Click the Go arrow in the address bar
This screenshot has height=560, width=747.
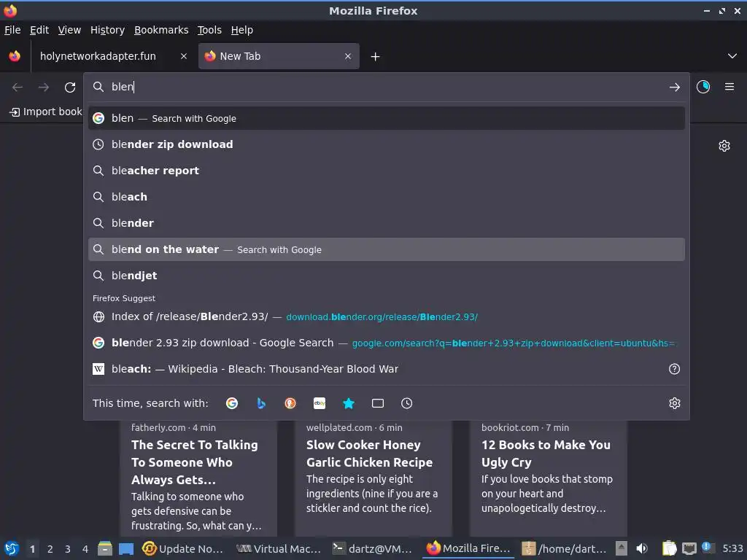(x=674, y=87)
